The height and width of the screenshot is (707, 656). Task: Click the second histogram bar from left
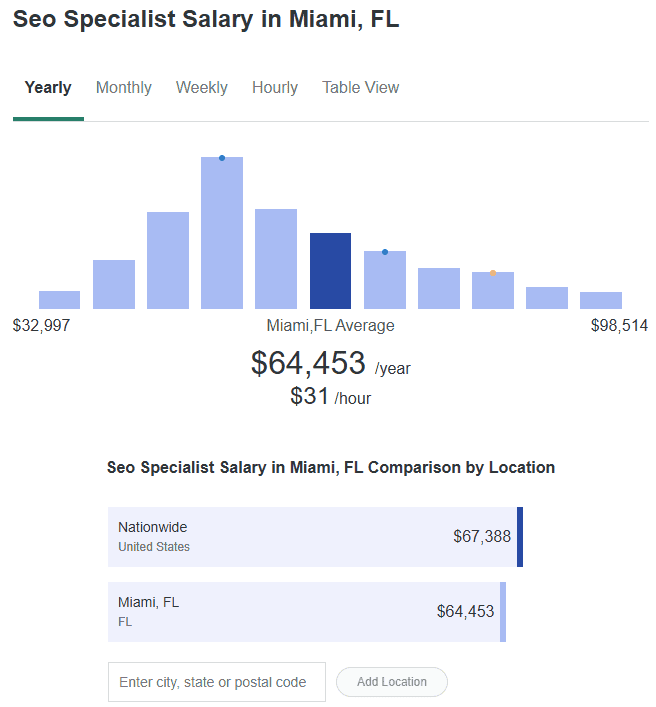click(x=114, y=284)
